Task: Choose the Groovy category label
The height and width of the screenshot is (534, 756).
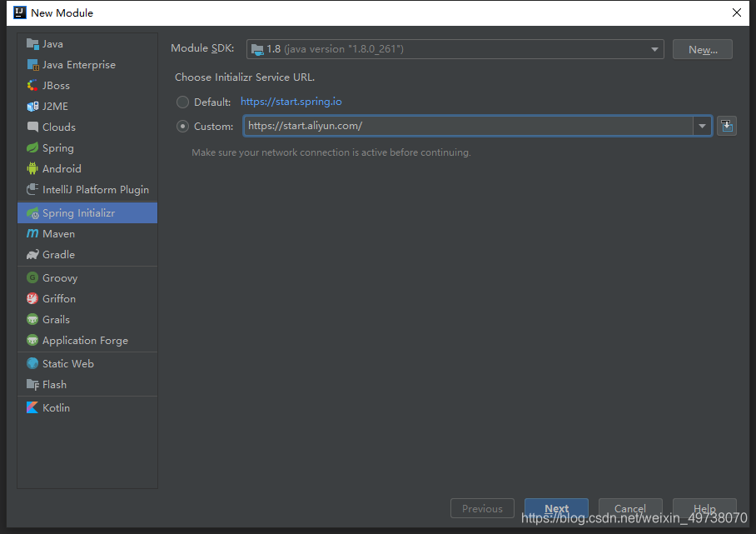Action: tap(60, 278)
